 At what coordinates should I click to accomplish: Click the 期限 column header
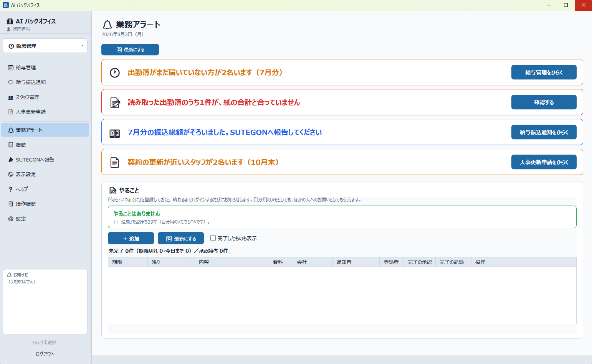click(x=128, y=262)
